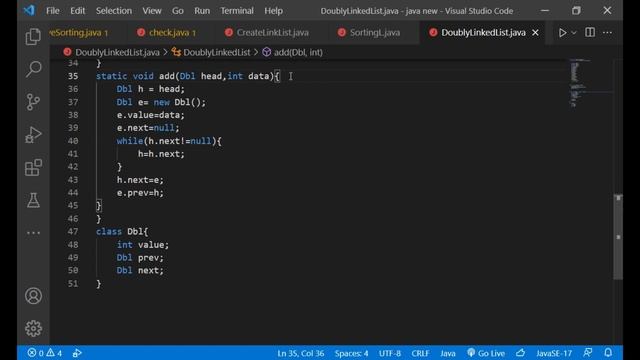This screenshot has height=360, width=640.
Task: Open the Help menu
Action: tap(273, 11)
